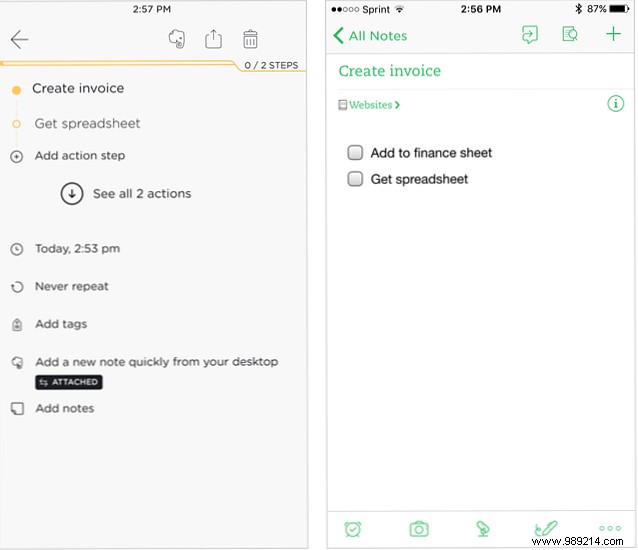The width and height of the screenshot is (638, 550).
Task: Tap the 0 / 2 STEPS progress label
Action: [x=271, y=65]
